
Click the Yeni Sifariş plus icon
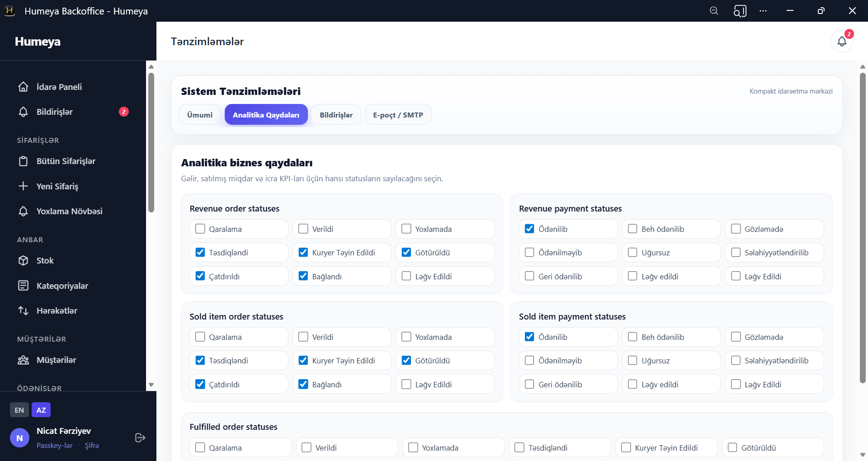(x=24, y=186)
